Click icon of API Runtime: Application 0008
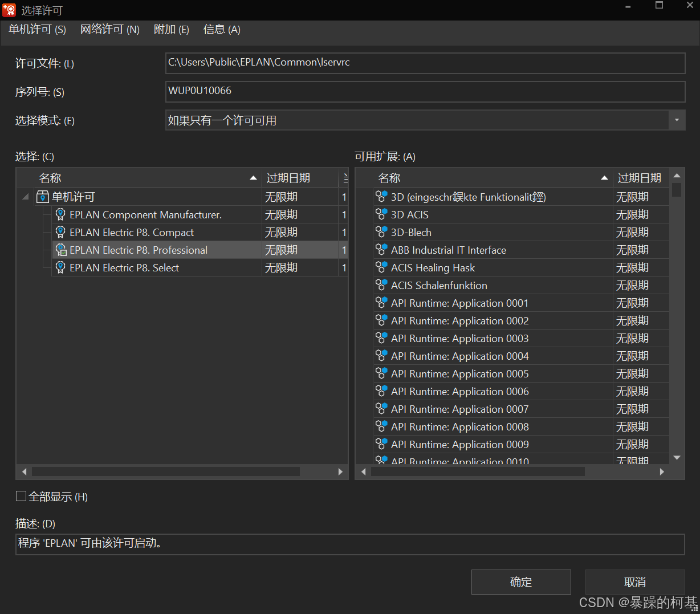Screen dimensions: 700x614 (x=381, y=426)
